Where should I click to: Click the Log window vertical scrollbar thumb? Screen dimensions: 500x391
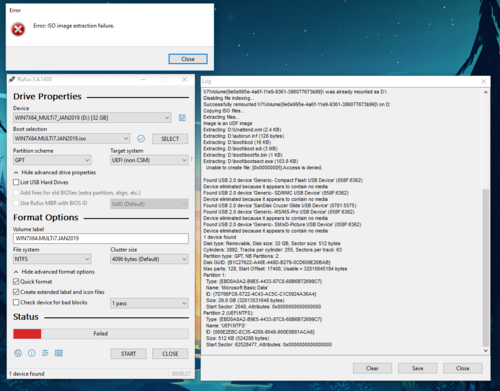pos(486,268)
